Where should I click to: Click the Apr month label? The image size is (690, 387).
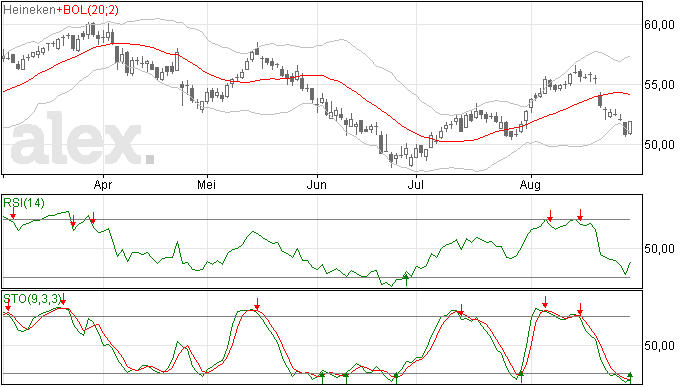pyautogui.click(x=103, y=185)
